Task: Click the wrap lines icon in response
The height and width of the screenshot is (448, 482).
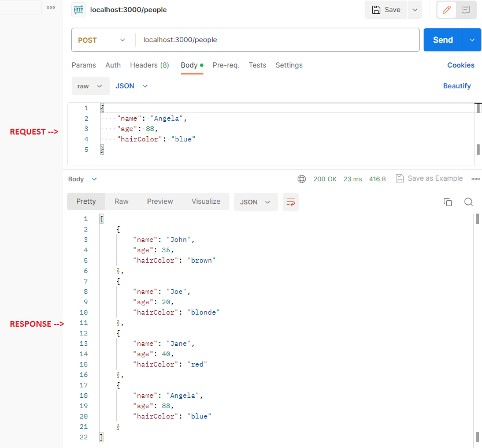Action: 291,202
